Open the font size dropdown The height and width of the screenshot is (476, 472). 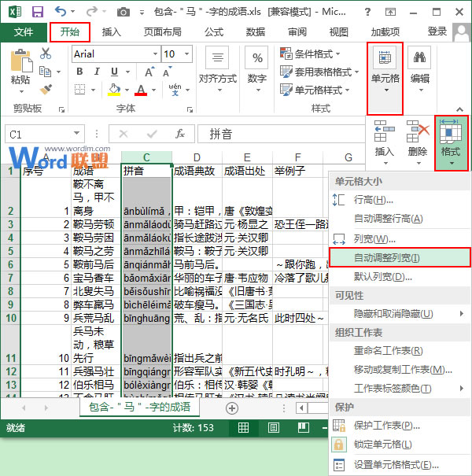pos(187,54)
